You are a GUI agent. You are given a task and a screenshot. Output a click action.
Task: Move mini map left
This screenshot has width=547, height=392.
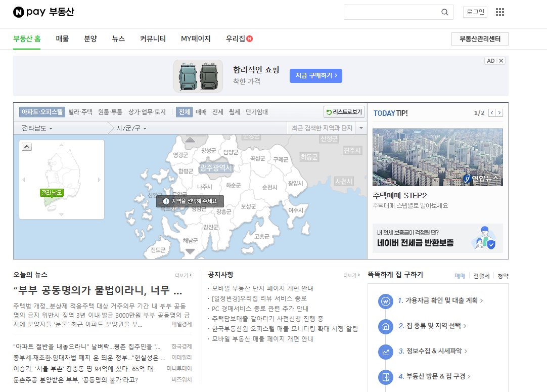[x=24, y=180]
